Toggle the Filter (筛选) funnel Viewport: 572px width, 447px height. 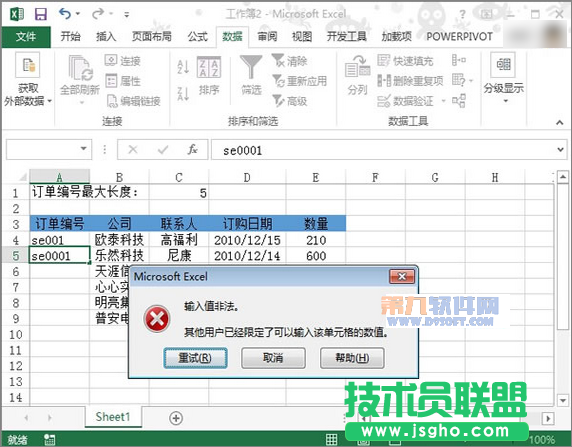(251, 75)
